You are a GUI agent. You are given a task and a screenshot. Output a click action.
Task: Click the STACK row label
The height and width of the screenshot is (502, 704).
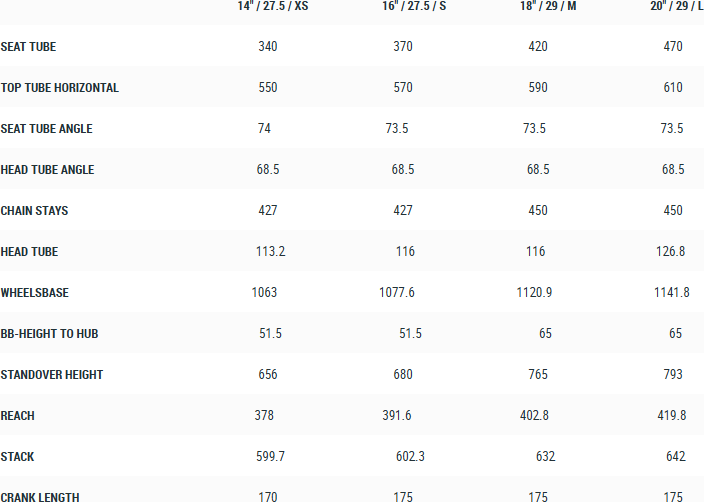18,457
